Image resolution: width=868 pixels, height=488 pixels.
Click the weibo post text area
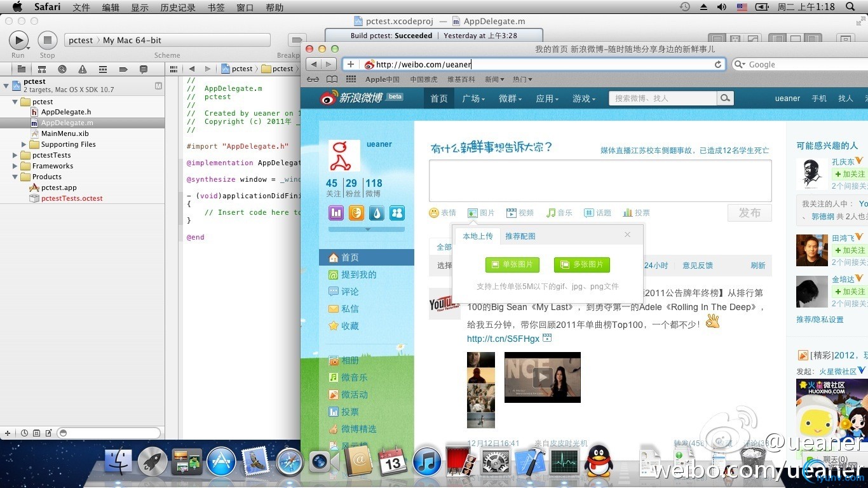[600, 180]
